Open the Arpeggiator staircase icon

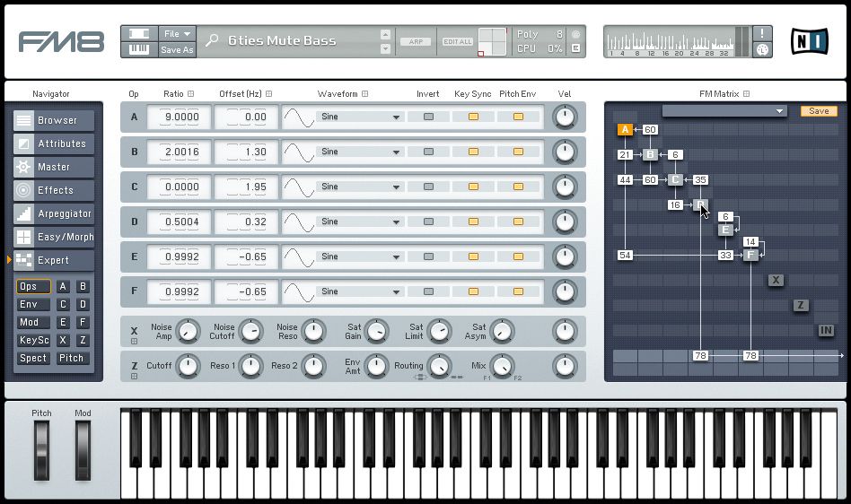click(23, 213)
